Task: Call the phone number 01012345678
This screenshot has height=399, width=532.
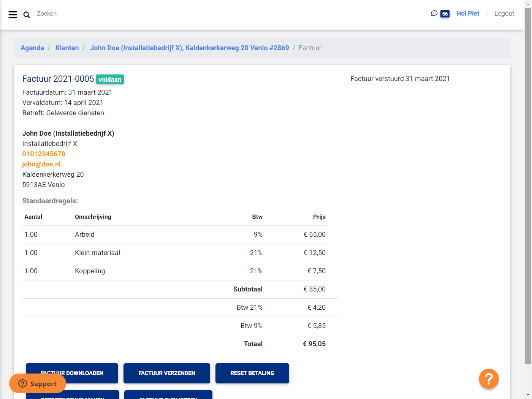Action: pos(44,154)
